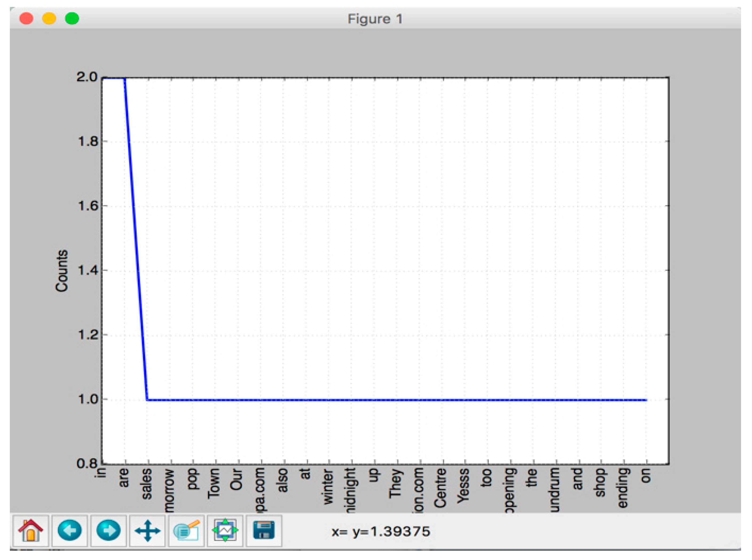The width and height of the screenshot is (752, 560).
Task: Go forward to the next view
Action: click(108, 531)
